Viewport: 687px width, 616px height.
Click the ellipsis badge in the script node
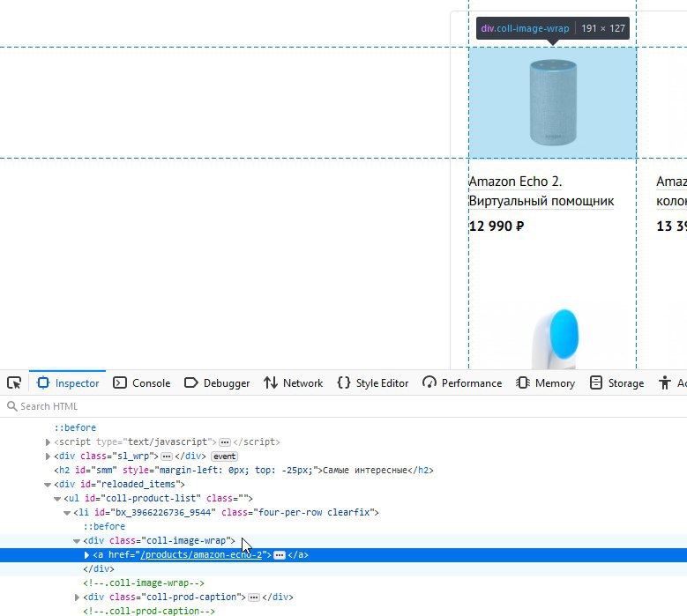225,442
